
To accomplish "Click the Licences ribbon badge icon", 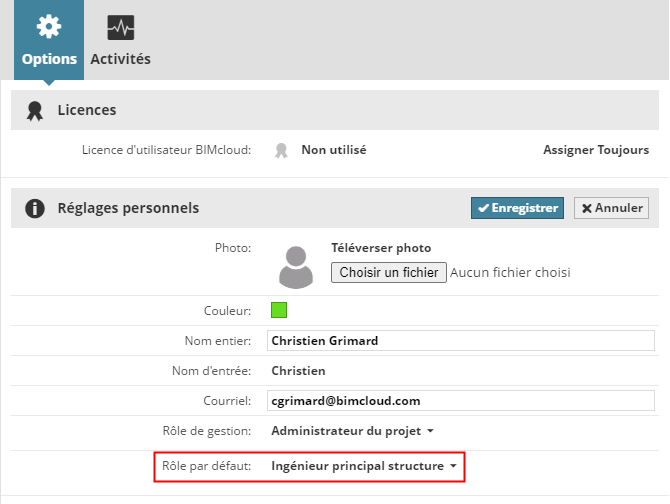I will click(34, 110).
